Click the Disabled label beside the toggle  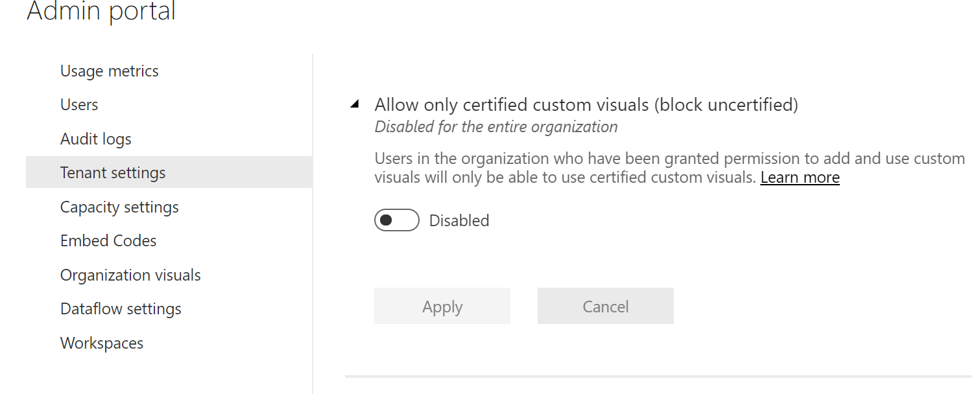(x=459, y=221)
